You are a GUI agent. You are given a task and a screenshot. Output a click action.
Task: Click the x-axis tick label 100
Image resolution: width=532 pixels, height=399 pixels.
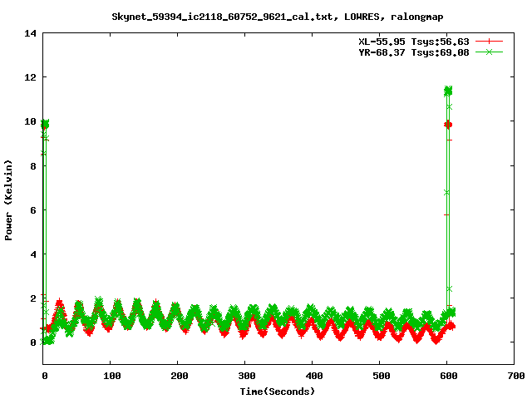coord(112,376)
